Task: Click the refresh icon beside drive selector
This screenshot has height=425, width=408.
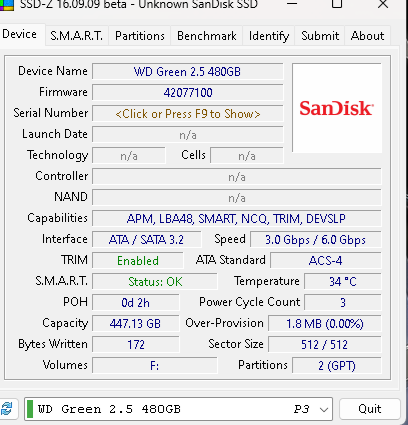Action: pyautogui.click(x=7, y=409)
